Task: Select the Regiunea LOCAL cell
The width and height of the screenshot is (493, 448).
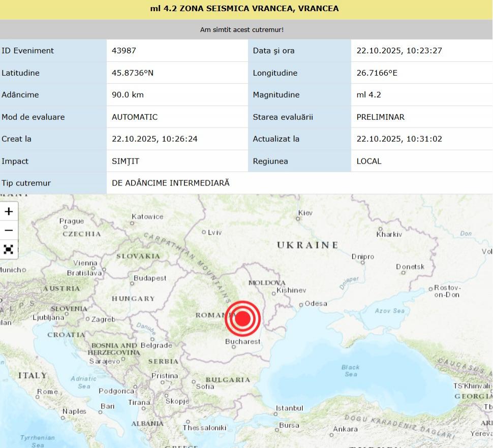Action: click(x=368, y=161)
